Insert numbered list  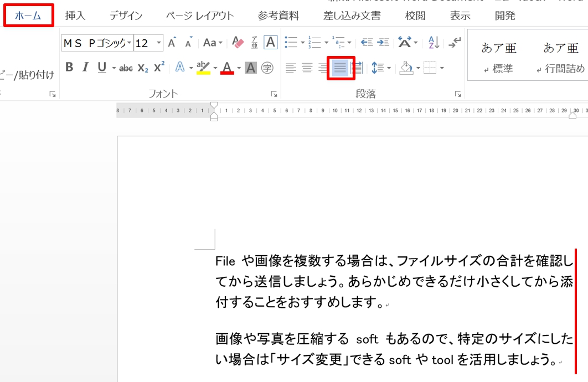314,43
